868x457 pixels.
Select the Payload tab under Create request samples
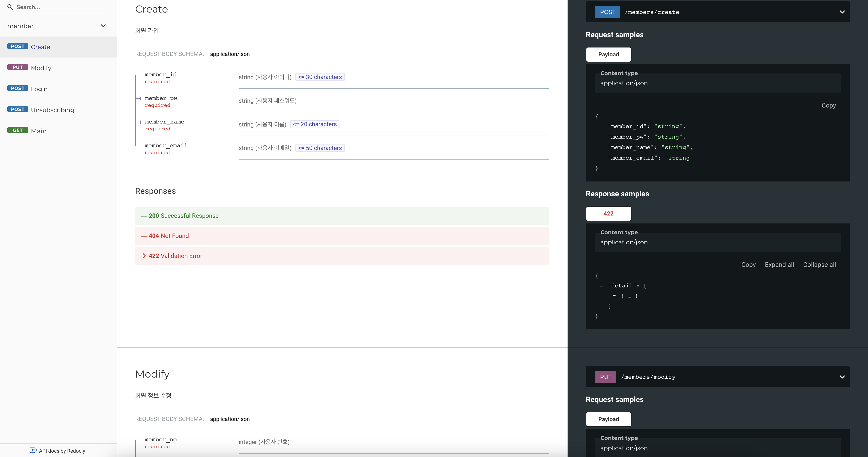pos(608,55)
